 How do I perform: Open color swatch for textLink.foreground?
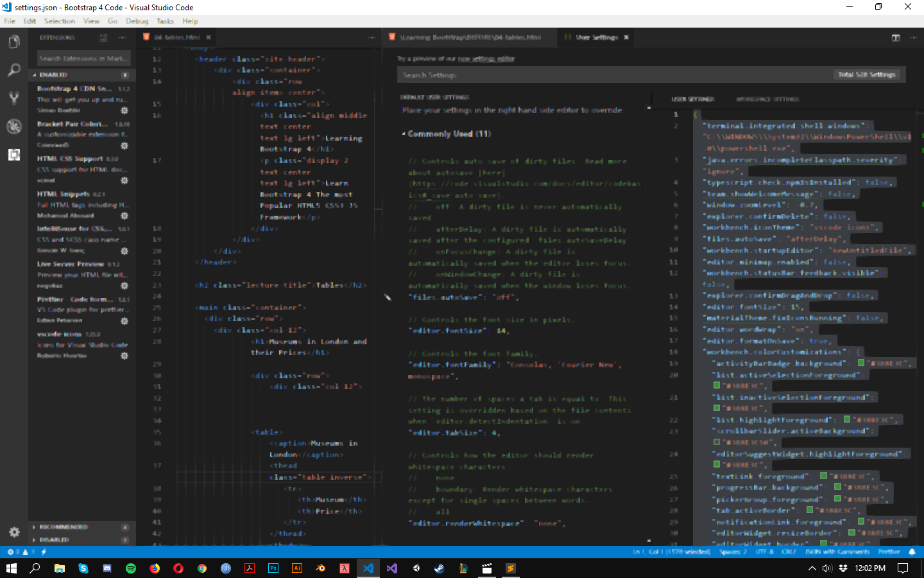[x=823, y=476]
